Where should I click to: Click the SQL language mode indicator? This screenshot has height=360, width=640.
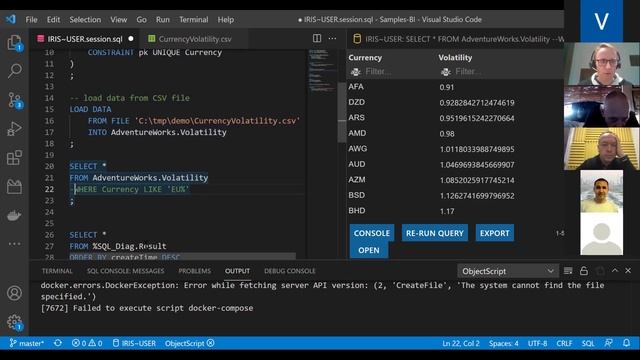(x=588, y=343)
